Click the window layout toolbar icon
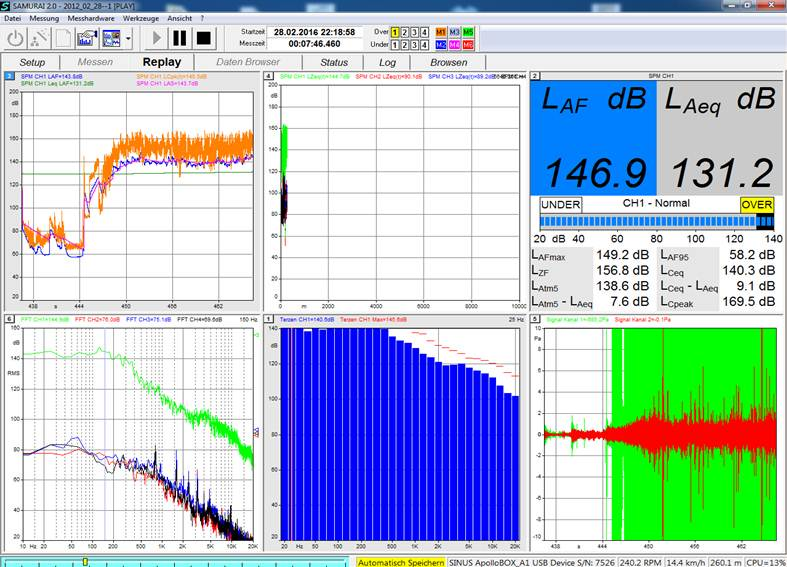 (111, 38)
